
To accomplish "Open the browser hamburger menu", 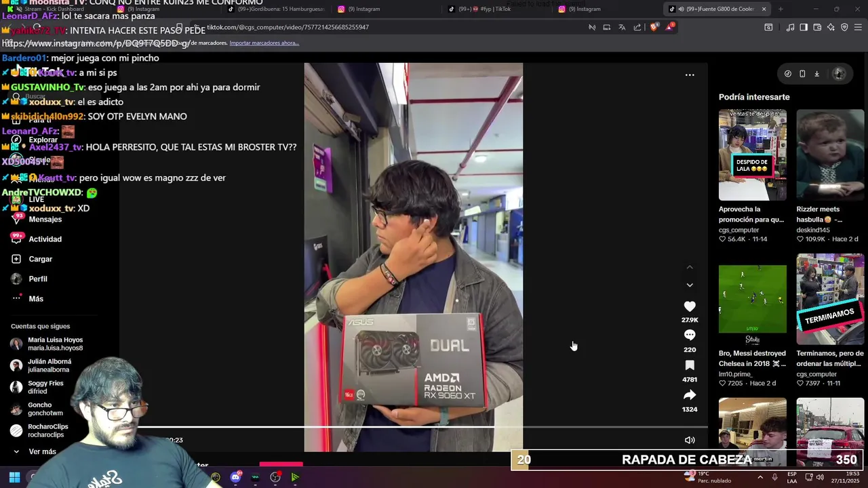I will 859,27.
